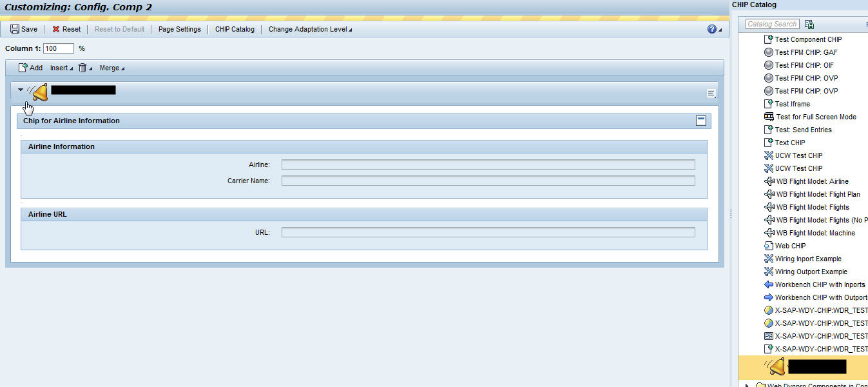Click the CHIP Catalog toolbar entry
The height and width of the screenshot is (387, 868).
tap(235, 29)
